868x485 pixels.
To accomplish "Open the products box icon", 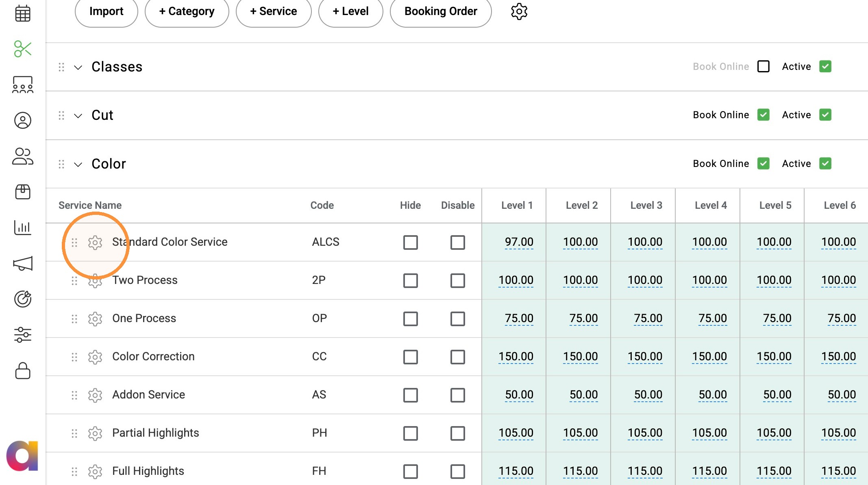I will coord(23,192).
